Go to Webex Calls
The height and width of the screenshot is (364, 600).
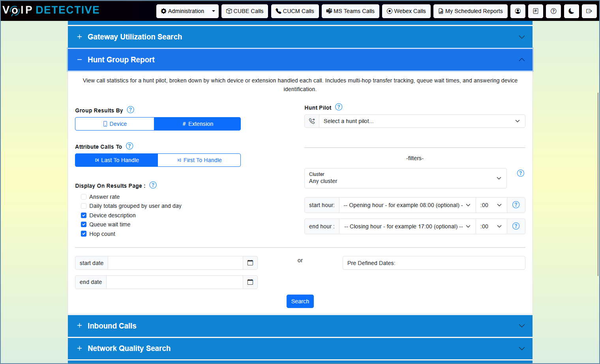[406, 11]
